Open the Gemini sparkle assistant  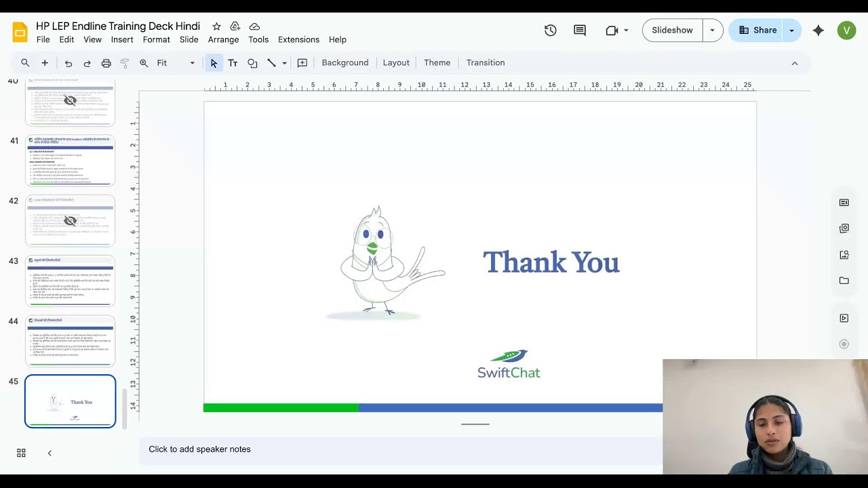pos(818,30)
